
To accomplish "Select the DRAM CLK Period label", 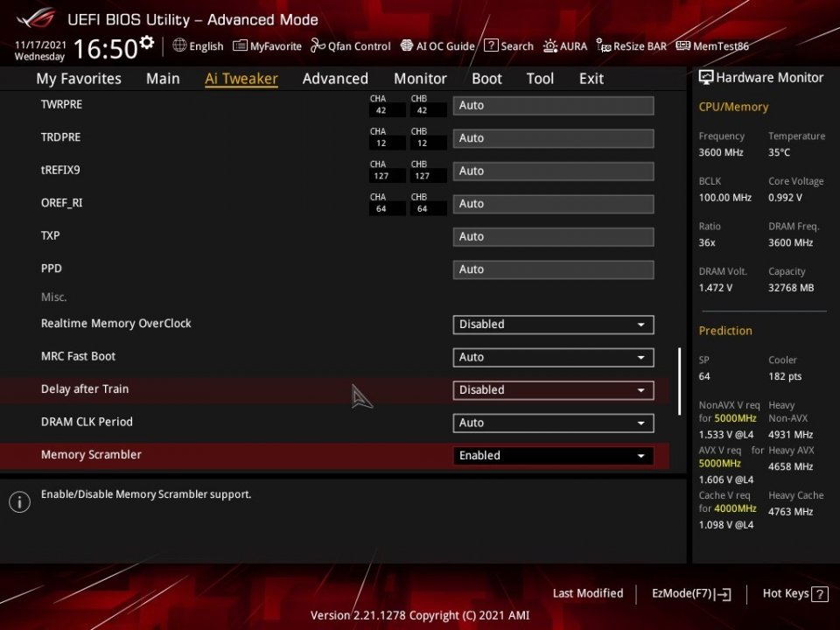I will pyautogui.click(x=87, y=422).
